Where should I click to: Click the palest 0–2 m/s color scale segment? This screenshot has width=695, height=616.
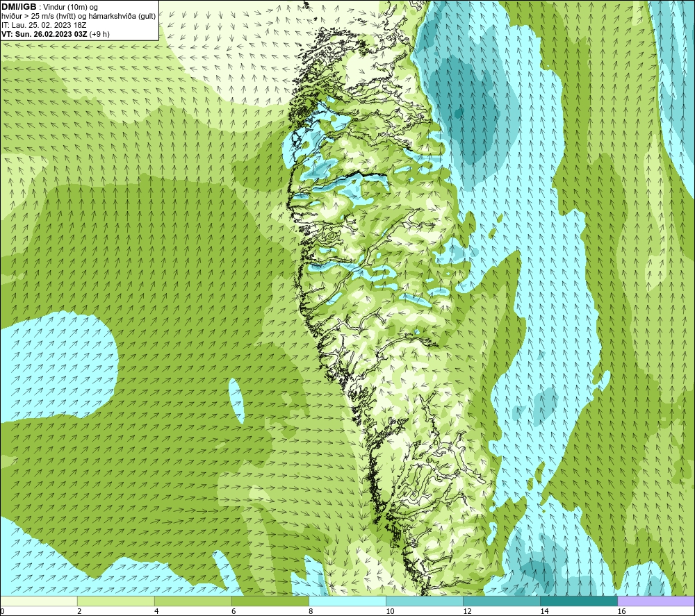click(39, 601)
